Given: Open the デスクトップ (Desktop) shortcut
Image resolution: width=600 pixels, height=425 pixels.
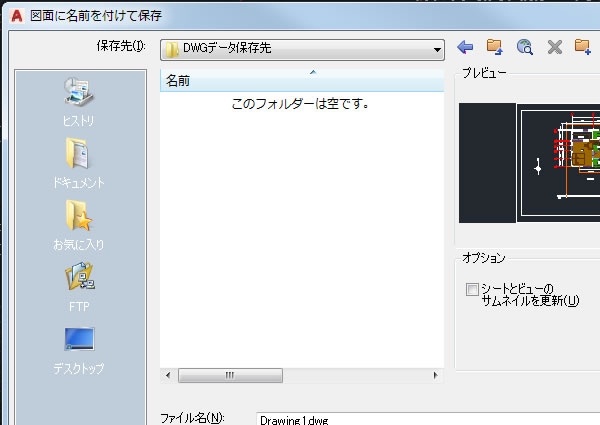Looking at the screenshot, I should coord(79,350).
